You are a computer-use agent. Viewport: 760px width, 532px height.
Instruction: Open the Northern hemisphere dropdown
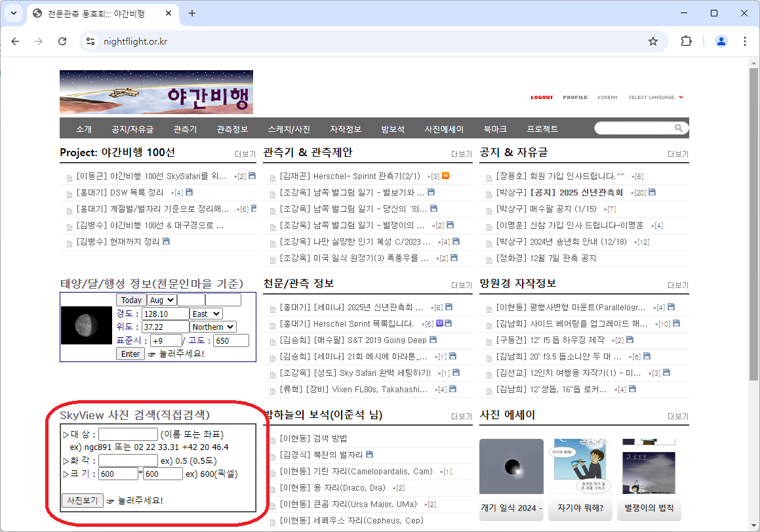pos(213,327)
